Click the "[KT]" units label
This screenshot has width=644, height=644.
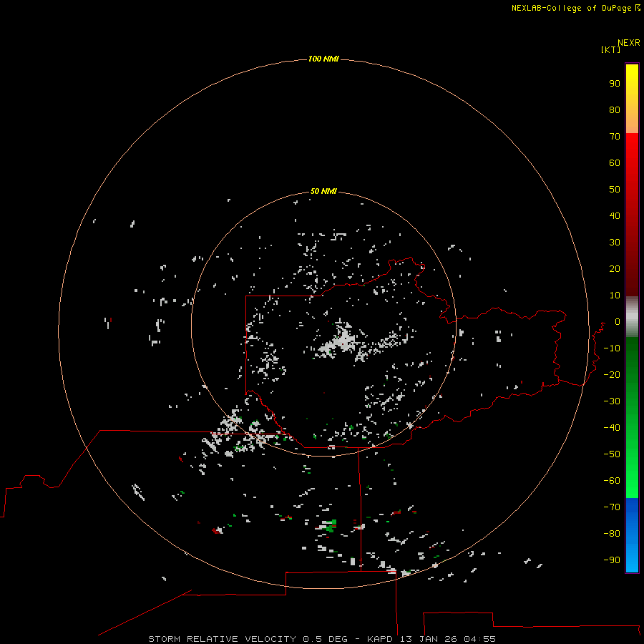coord(610,49)
